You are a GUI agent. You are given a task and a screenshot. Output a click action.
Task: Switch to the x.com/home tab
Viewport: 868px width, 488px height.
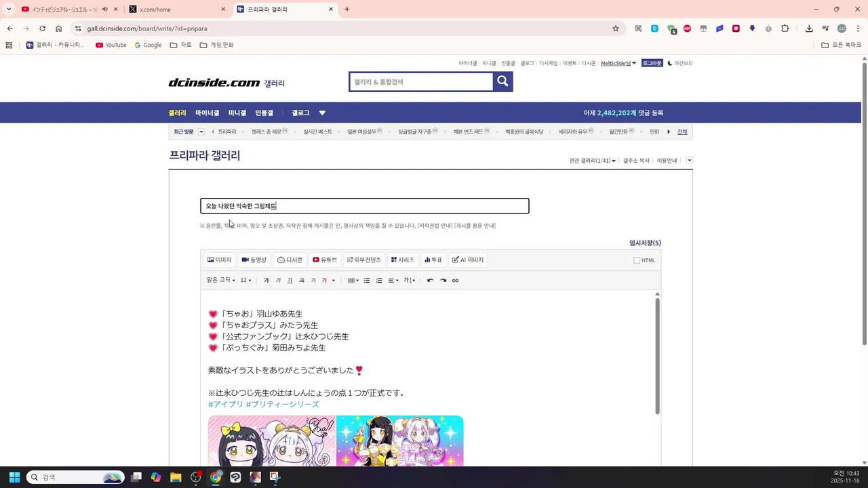(178, 9)
